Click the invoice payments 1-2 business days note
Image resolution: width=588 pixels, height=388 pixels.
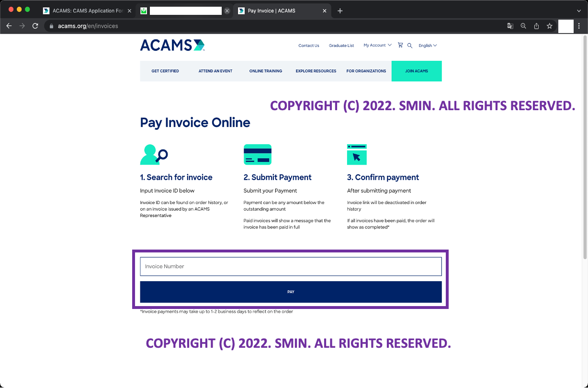tap(216, 311)
